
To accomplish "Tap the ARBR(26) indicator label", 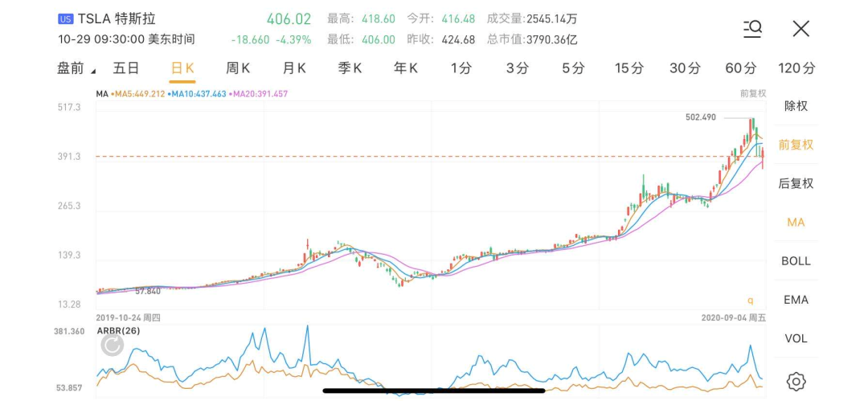I will tap(118, 330).
